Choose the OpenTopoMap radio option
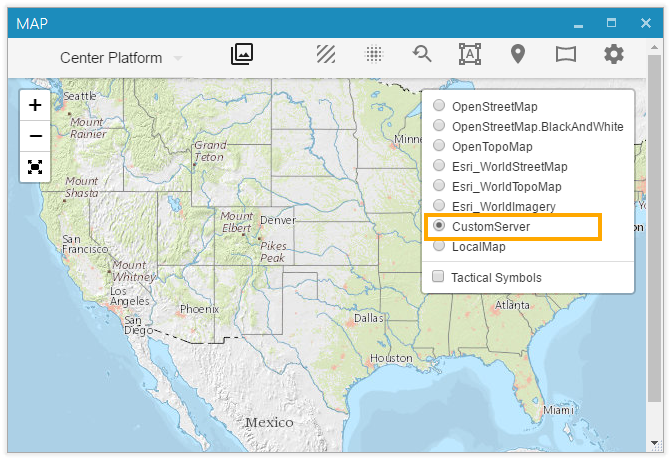The height and width of the screenshot is (460, 672). [x=439, y=145]
